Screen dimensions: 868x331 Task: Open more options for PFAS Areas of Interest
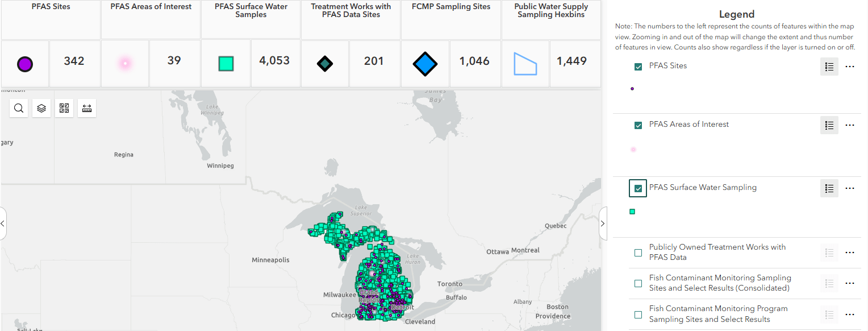850,125
